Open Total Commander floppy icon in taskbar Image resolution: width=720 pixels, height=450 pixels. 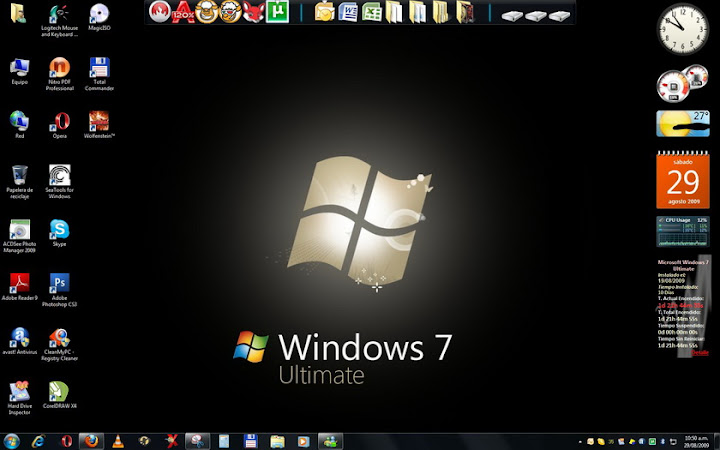point(250,441)
